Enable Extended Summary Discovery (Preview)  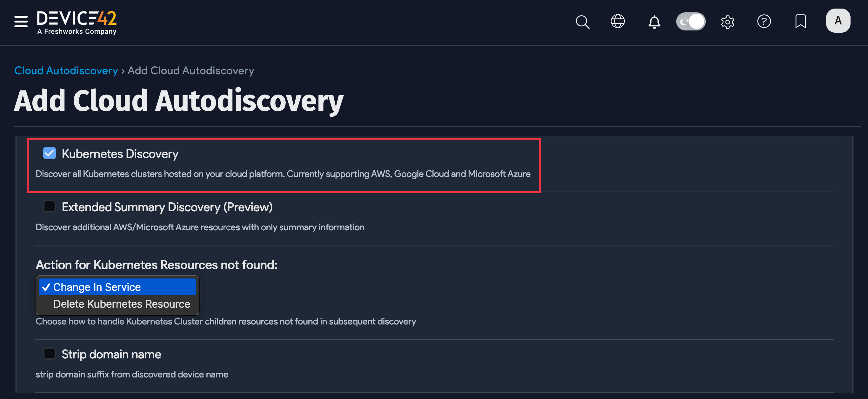pyautogui.click(x=49, y=206)
